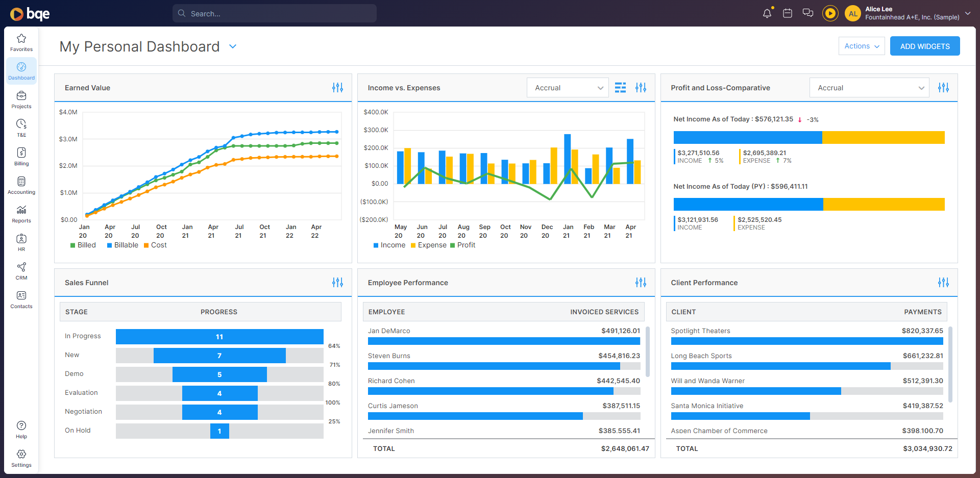Open the Accrual dropdown in Profit and Loss
Screen dimensions: 980x478
pyautogui.click(x=869, y=87)
